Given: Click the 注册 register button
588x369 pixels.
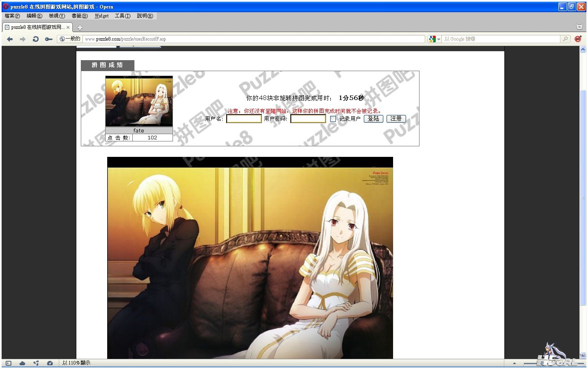Looking at the screenshot, I should (x=396, y=119).
